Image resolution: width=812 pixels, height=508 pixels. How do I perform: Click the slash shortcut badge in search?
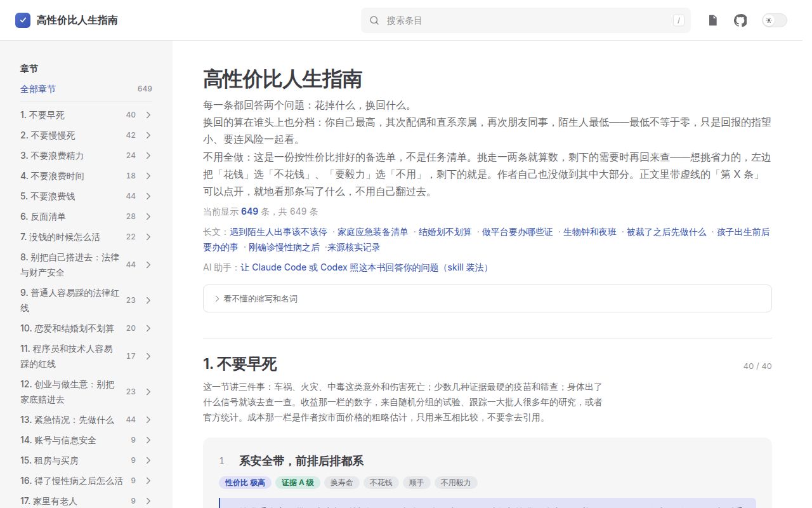coord(679,20)
